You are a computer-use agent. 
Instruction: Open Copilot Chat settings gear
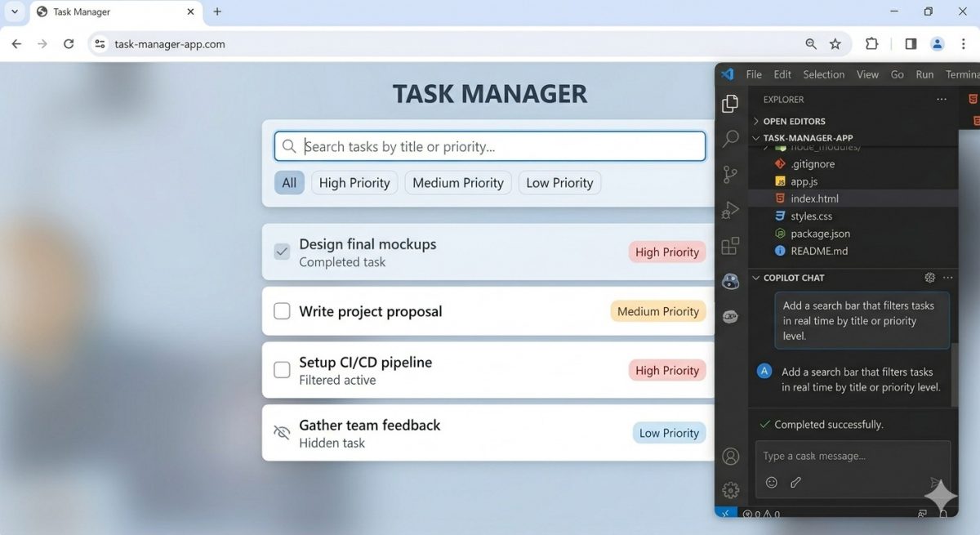tap(929, 277)
